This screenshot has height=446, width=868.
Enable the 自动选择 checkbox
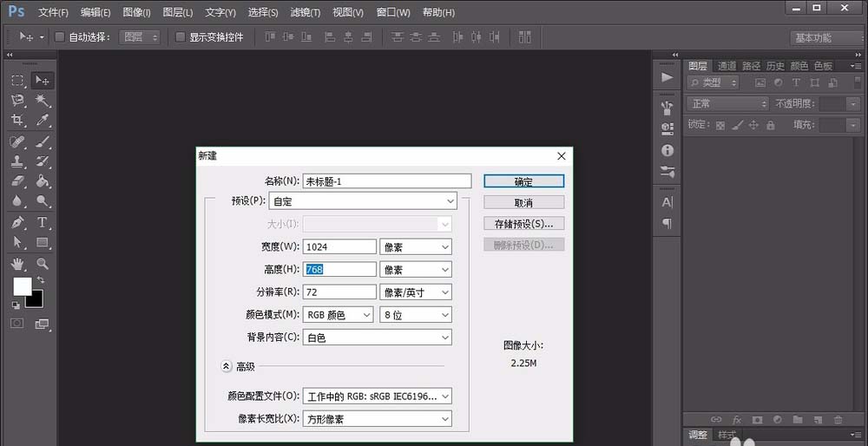click(x=60, y=37)
